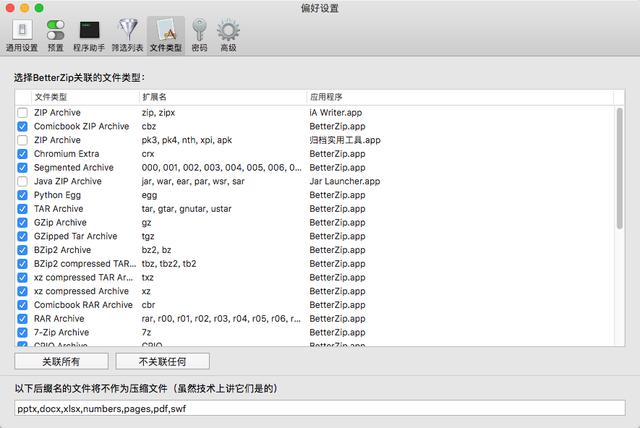The width and height of the screenshot is (640, 428).
Task: Uncheck the Python Egg checkbox
Action: pos(22,195)
